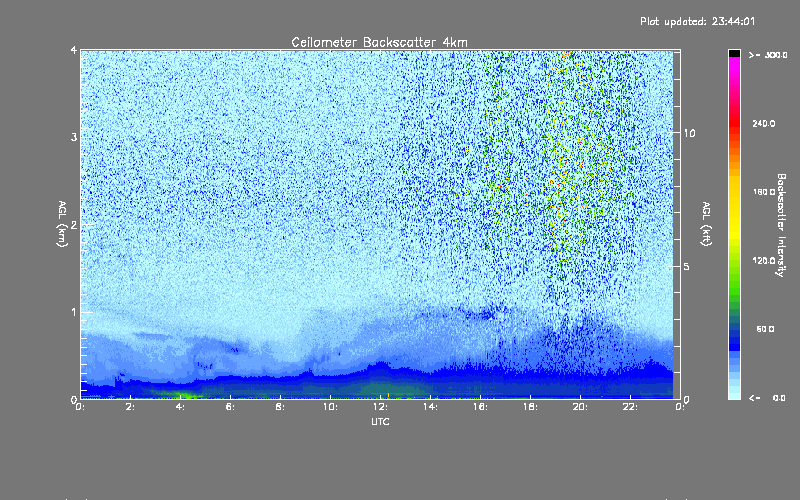Click the "6:" UTC tick label
Viewport: 800px width, 500px height.
pos(231,407)
